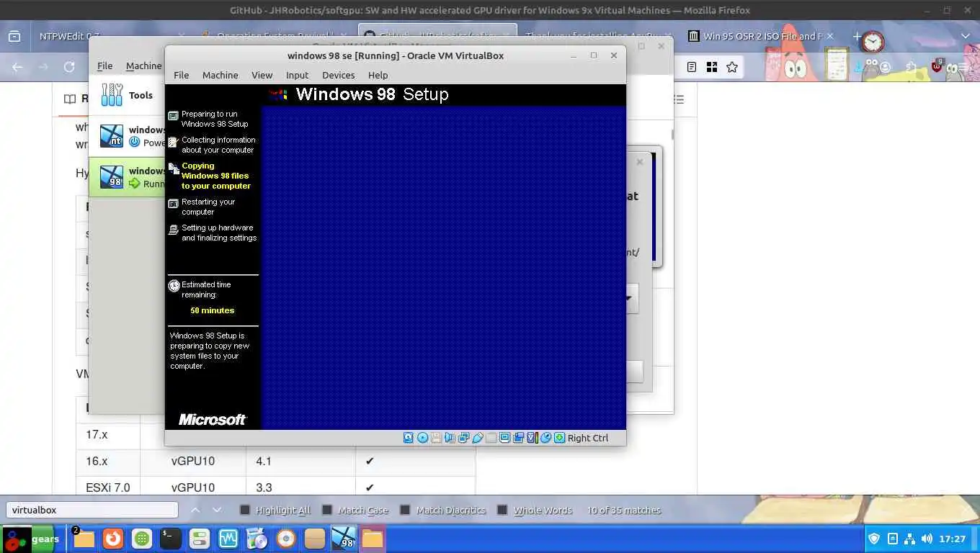Viewport: 980px width, 553px height.
Task: Open a new Firefox tab
Action: (x=856, y=36)
